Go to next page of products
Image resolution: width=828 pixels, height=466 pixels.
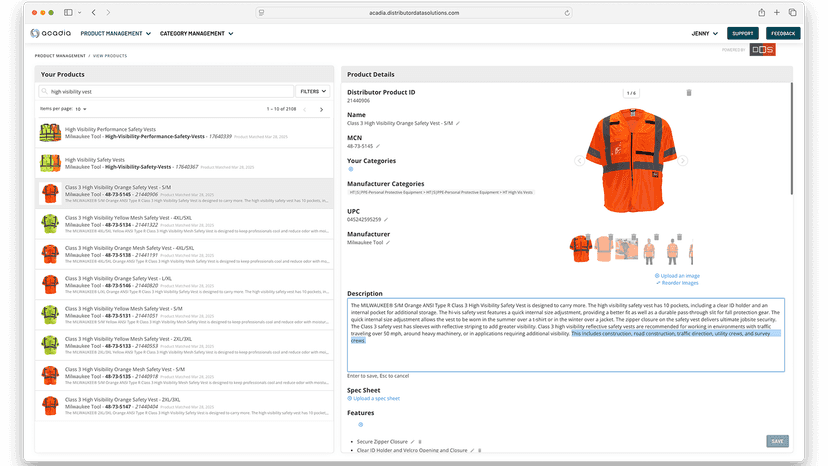[321, 109]
